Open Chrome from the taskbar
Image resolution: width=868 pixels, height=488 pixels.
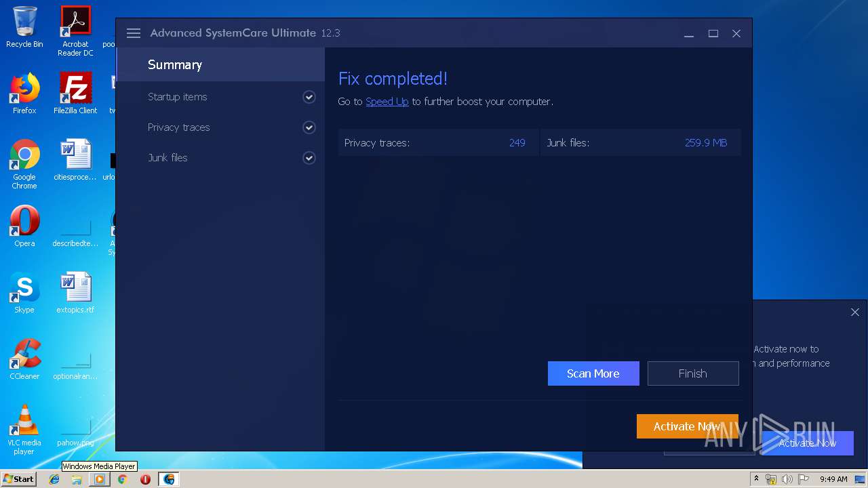coord(122,479)
